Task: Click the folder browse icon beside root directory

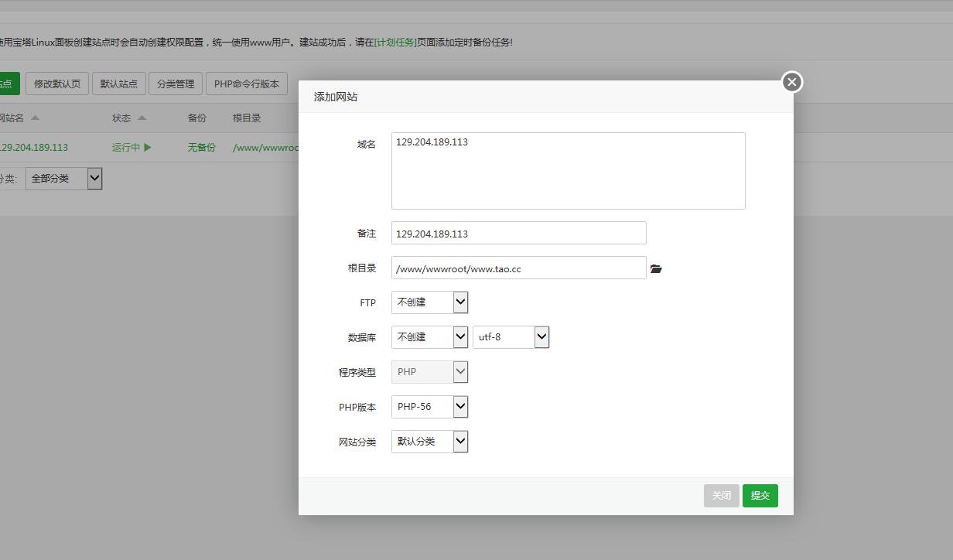Action: [656, 268]
